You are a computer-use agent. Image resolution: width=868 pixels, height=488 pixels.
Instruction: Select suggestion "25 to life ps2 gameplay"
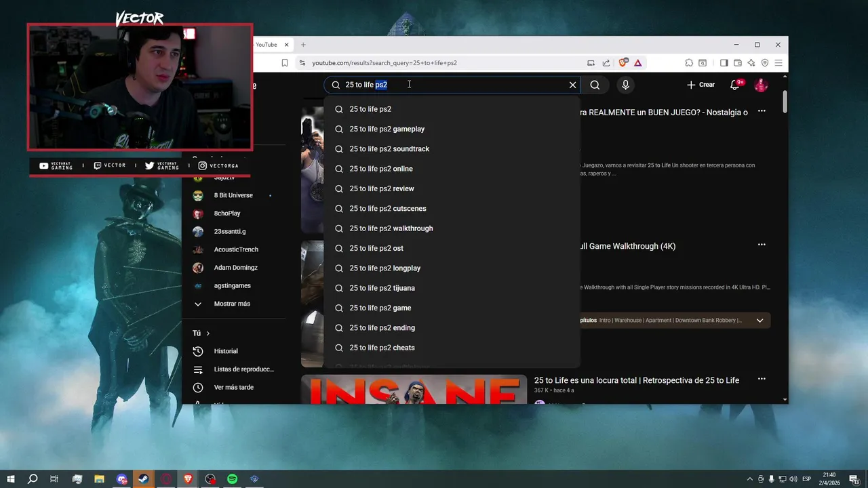click(x=452, y=129)
